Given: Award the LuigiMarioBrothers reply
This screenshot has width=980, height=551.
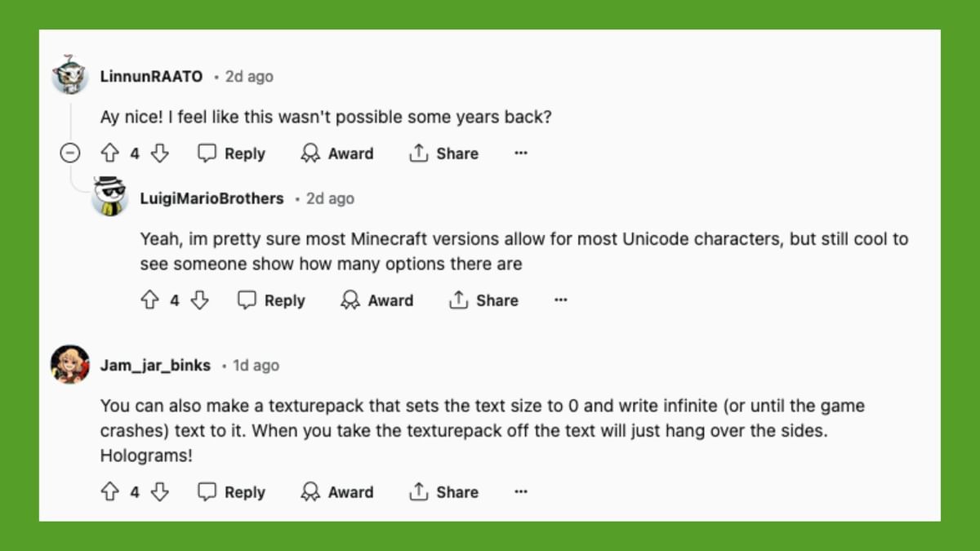Looking at the screenshot, I should [x=376, y=300].
